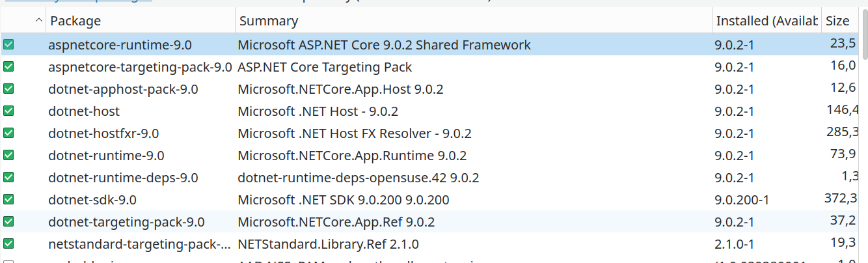Screen dimensions: 868x263
Task: Click the Microsoft.NETCore.App.Host 9.0.2 summary
Action: [x=340, y=89]
